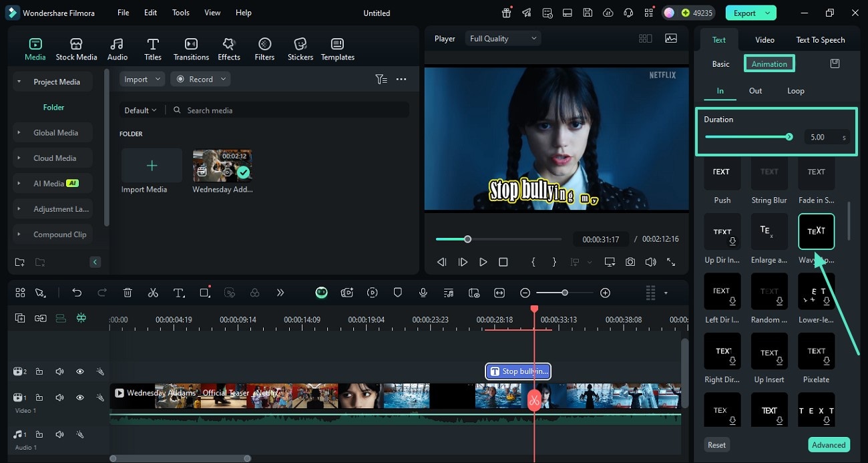Click the save preset icon in text panel
Screen dimensions: 868x463
[835, 63]
